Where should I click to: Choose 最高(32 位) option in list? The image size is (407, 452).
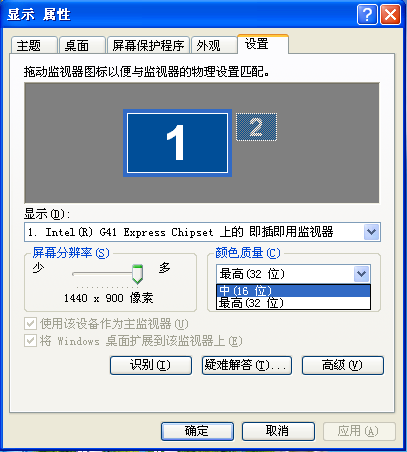click(x=293, y=303)
